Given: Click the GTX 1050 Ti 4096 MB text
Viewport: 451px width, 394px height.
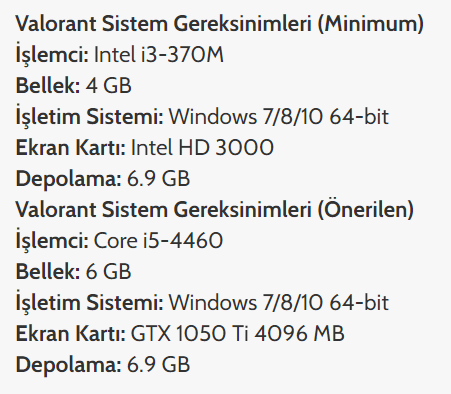Looking at the screenshot, I should 237,333.
